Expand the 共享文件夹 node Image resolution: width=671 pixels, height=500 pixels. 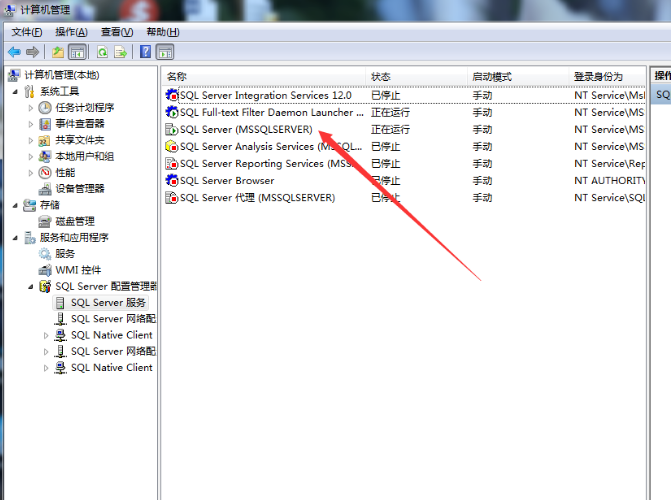point(31,140)
